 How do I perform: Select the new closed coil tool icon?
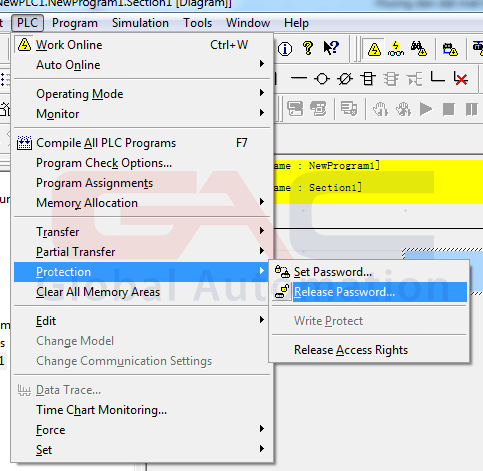click(x=345, y=79)
